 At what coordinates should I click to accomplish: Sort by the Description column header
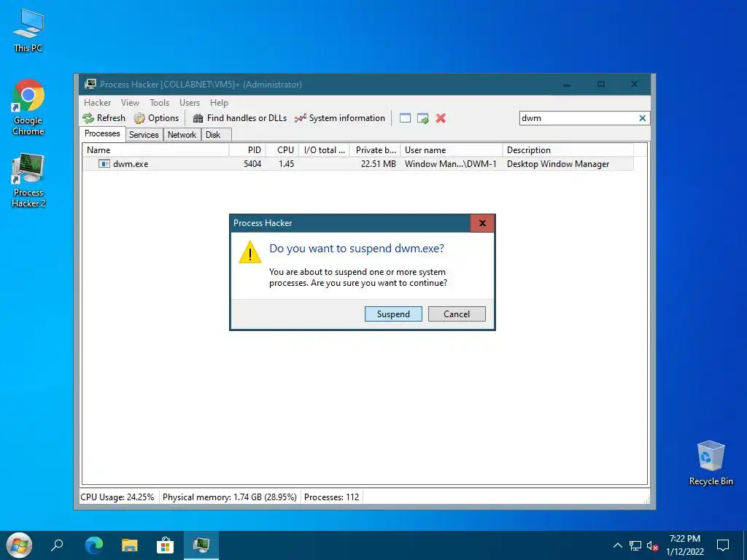(568, 150)
